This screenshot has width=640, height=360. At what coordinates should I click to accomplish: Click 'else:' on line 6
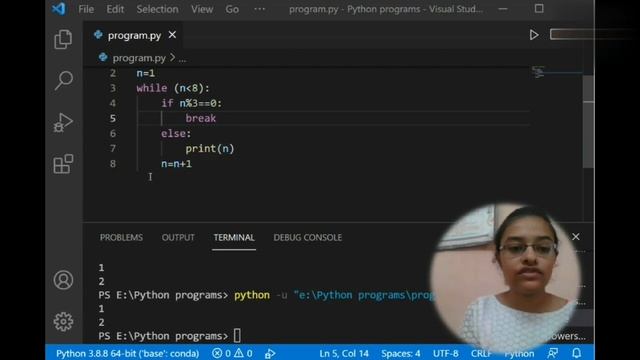click(176, 133)
